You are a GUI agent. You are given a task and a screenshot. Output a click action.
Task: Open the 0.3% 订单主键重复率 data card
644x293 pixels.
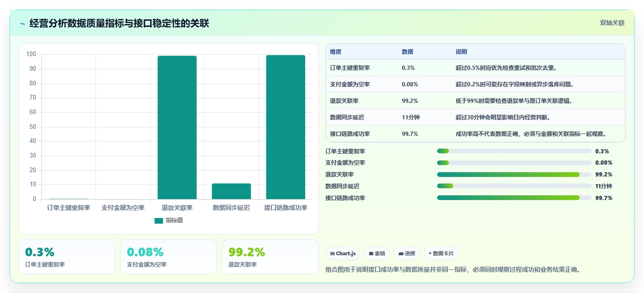(67, 257)
